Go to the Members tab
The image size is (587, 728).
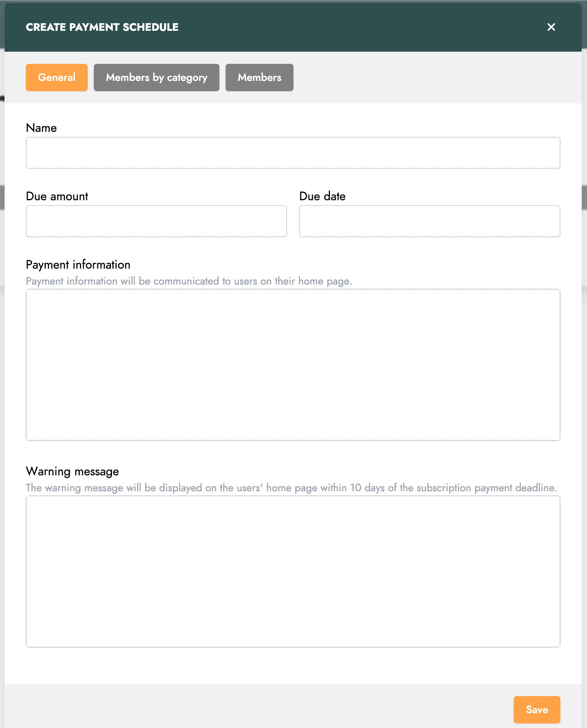259,78
